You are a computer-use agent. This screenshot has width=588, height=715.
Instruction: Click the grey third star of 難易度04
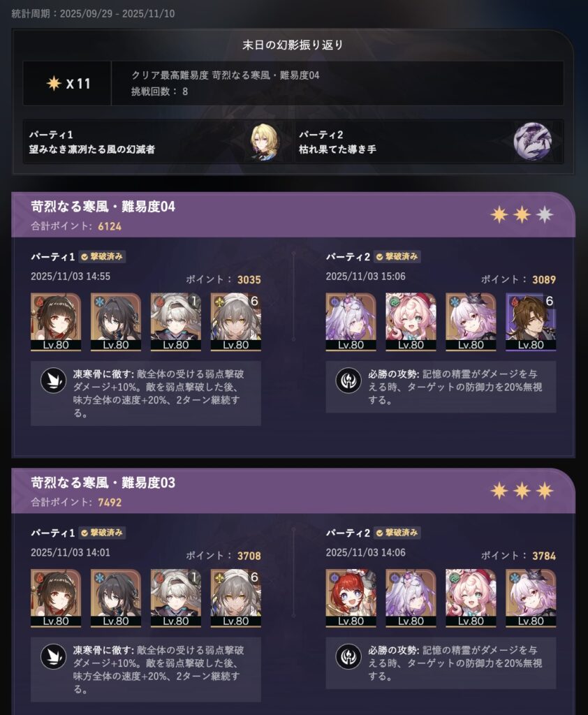click(544, 214)
